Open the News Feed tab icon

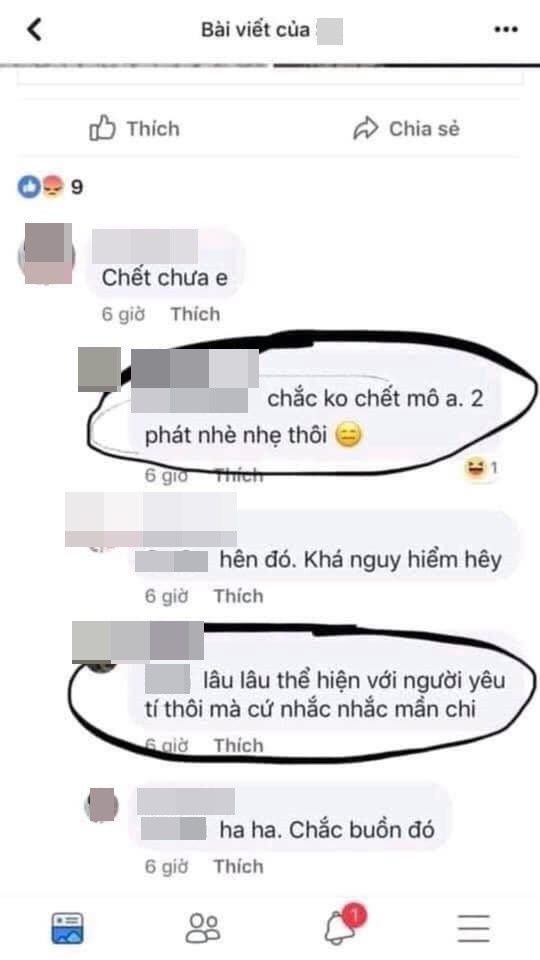click(x=67, y=928)
